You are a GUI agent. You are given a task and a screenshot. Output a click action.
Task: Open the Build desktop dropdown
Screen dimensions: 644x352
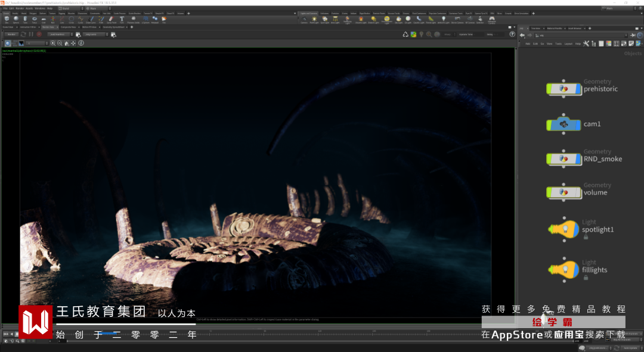pos(70,8)
